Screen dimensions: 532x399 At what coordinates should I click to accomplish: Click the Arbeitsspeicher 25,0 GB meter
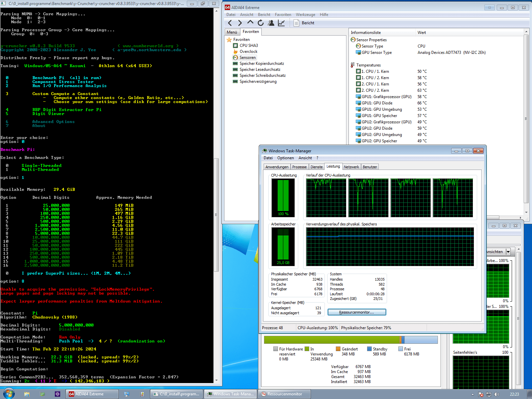283,247
